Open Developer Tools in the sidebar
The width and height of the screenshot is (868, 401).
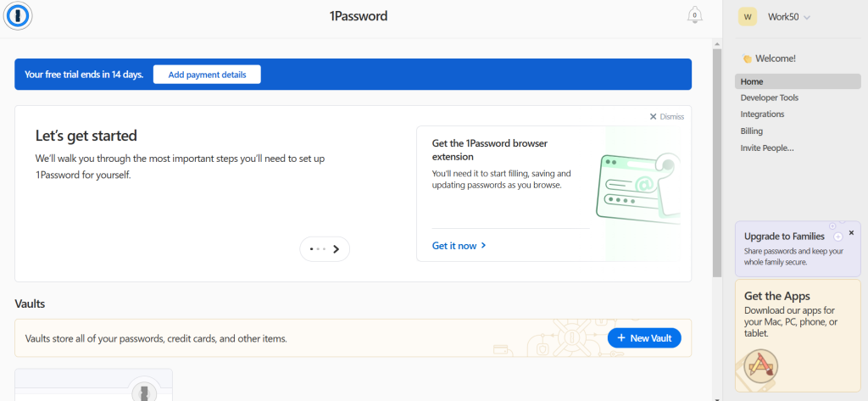[769, 97]
